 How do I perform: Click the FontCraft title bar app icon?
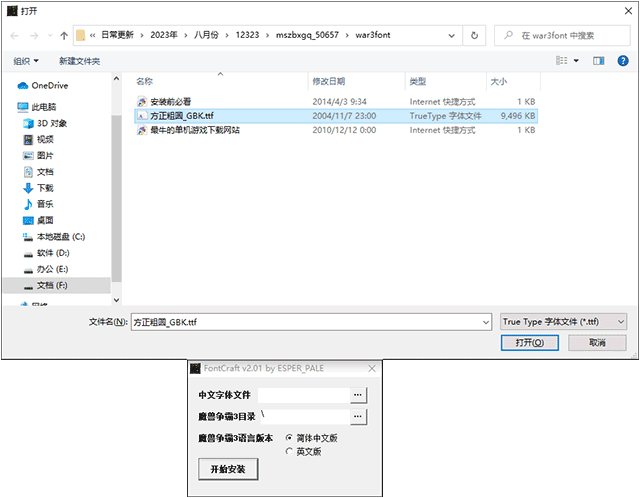(195, 368)
